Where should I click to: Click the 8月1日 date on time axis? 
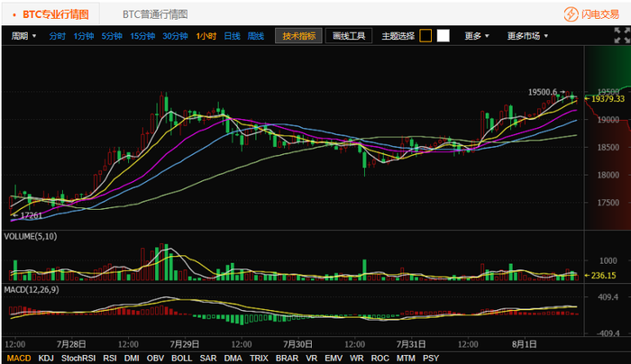click(525, 344)
